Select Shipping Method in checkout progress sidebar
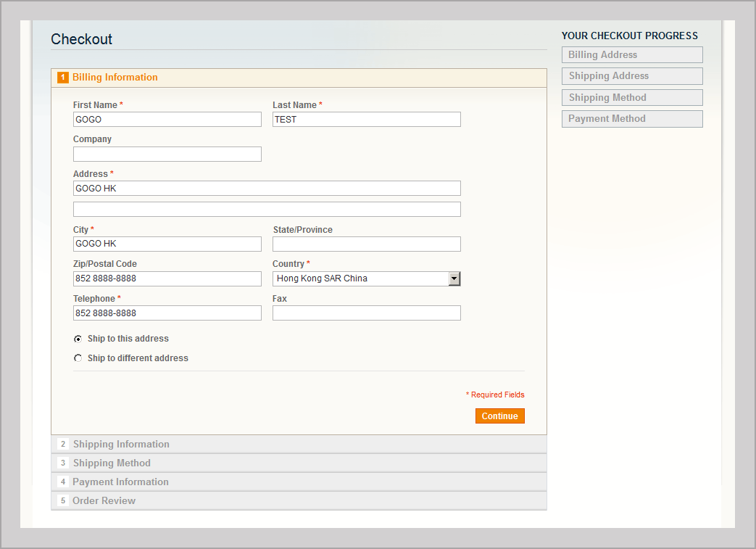Image resolution: width=756 pixels, height=549 pixels. (631, 98)
